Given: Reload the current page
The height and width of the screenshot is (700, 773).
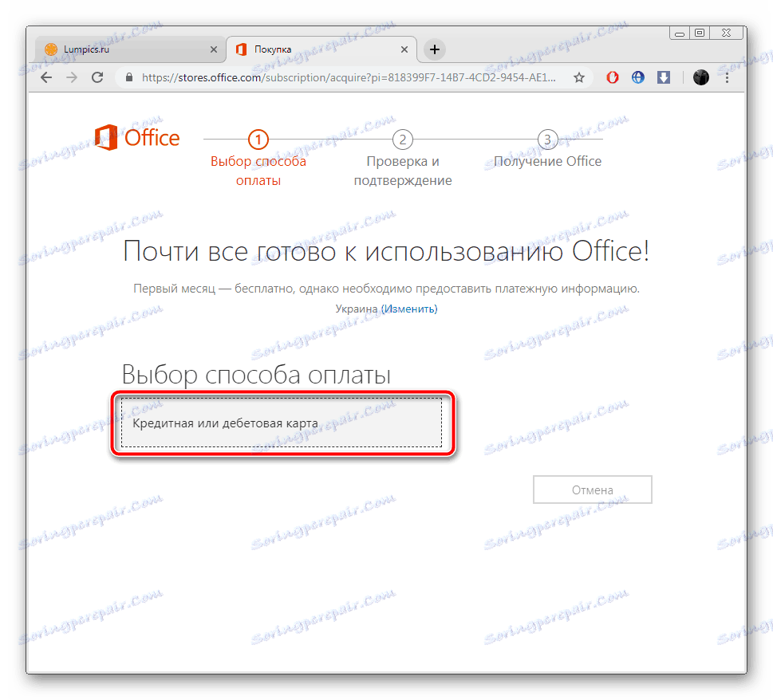Looking at the screenshot, I should click(97, 77).
